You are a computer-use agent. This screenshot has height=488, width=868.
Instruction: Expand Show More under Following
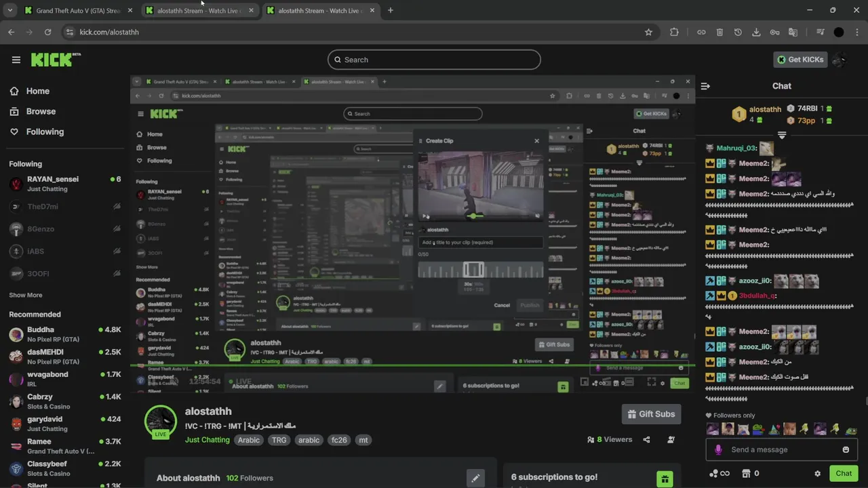26,295
